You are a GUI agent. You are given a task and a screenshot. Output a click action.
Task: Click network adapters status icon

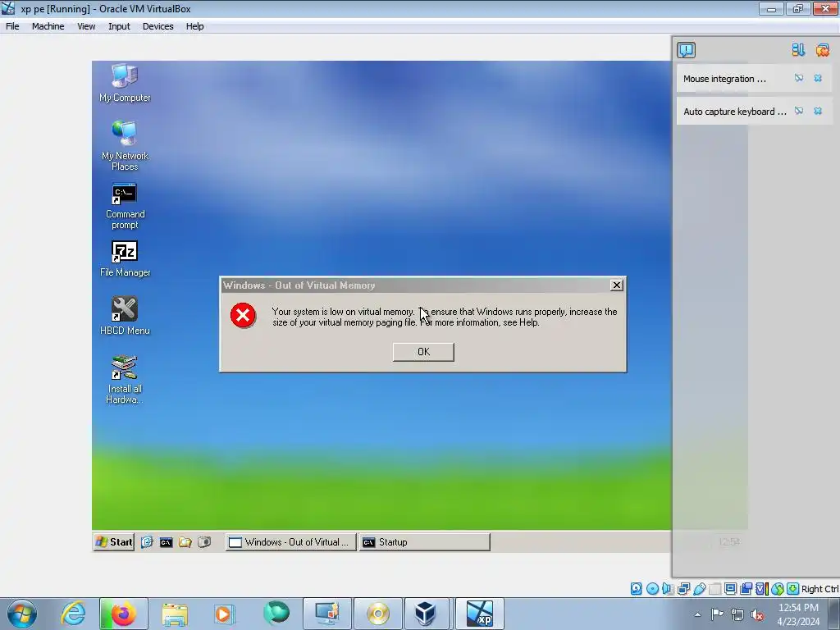pyautogui.click(x=683, y=589)
